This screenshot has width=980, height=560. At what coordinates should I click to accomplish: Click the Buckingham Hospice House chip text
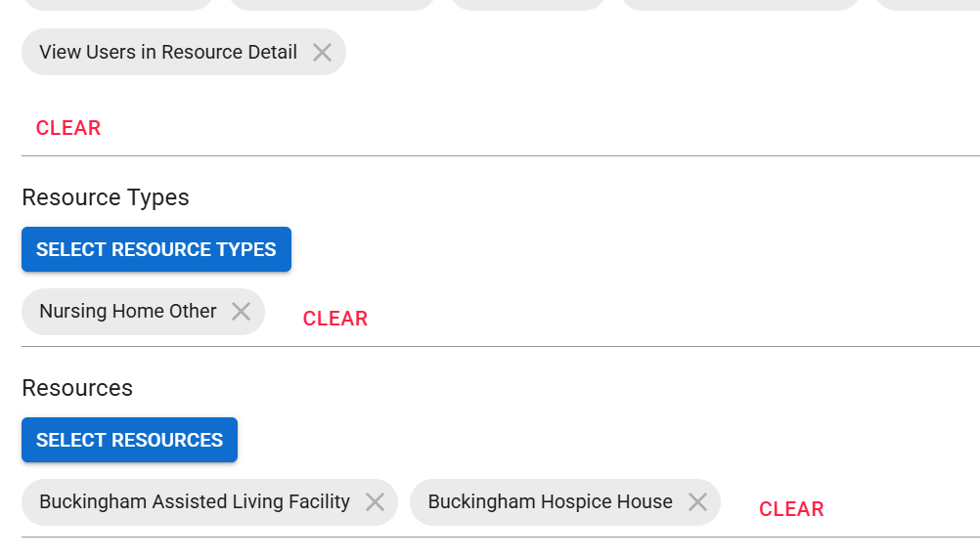tap(550, 502)
